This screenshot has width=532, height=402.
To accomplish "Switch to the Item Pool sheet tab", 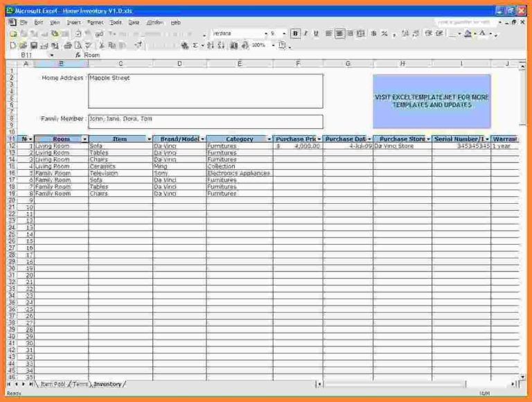I will click(53, 385).
